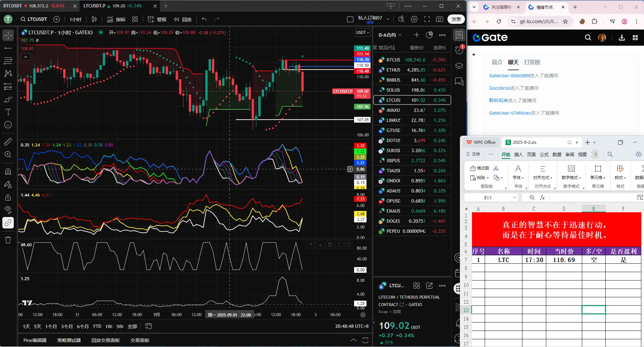Screen dimensions: 644x347
Task: Collapse the indicator legend arrow
Action: click(26, 57)
